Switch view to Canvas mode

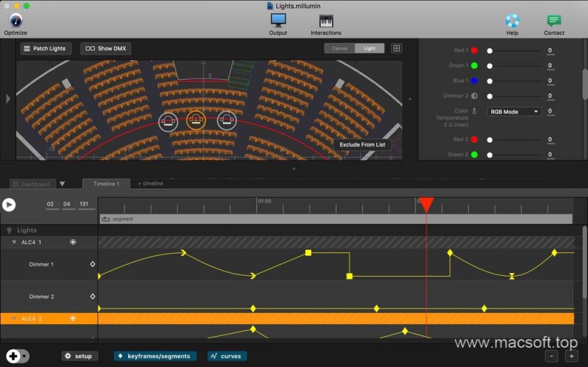click(339, 48)
